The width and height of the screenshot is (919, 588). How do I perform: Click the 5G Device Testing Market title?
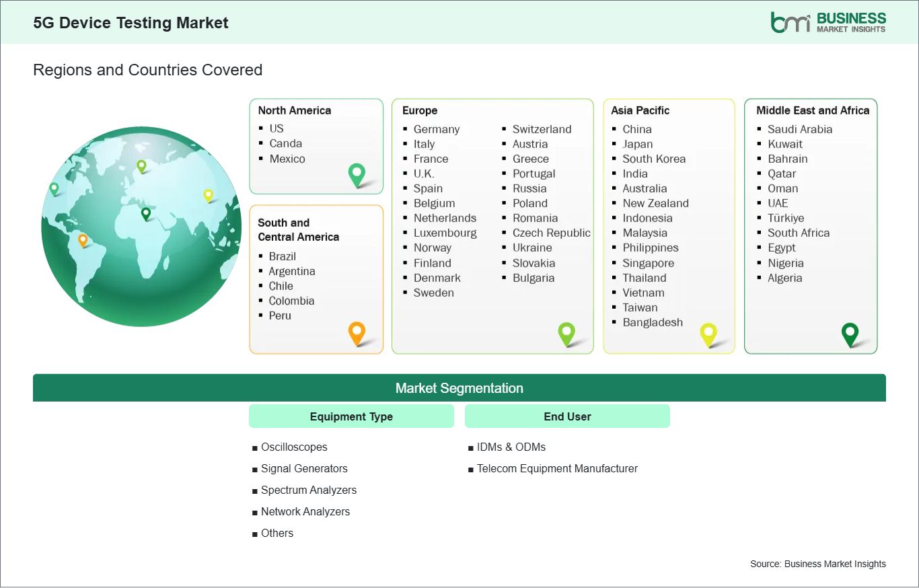tap(131, 23)
